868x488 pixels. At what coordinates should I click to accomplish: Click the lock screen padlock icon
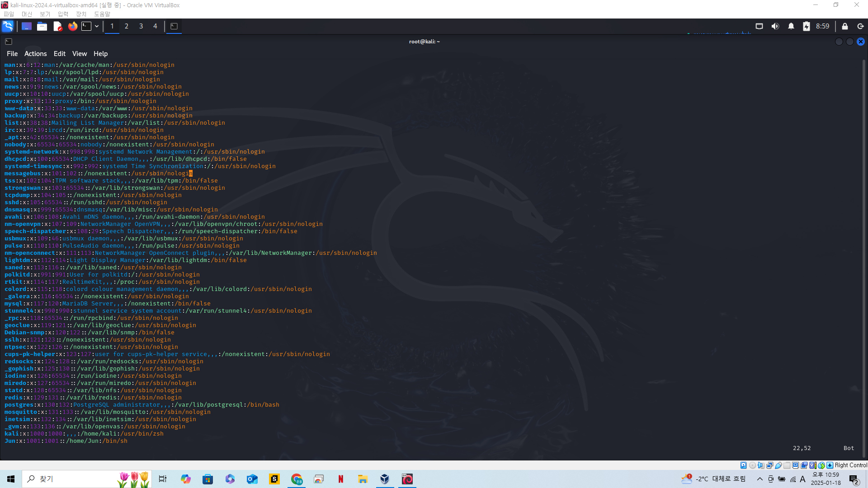coord(844,26)
